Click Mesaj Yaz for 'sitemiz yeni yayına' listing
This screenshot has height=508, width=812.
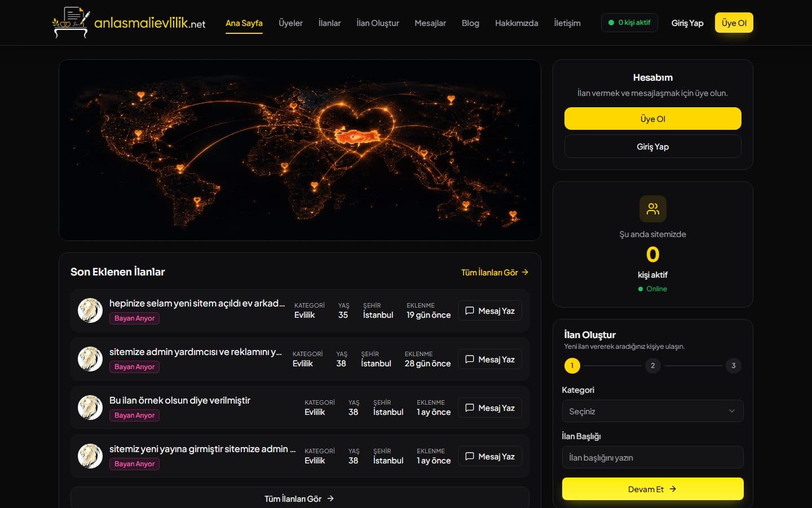pos(490,457)
